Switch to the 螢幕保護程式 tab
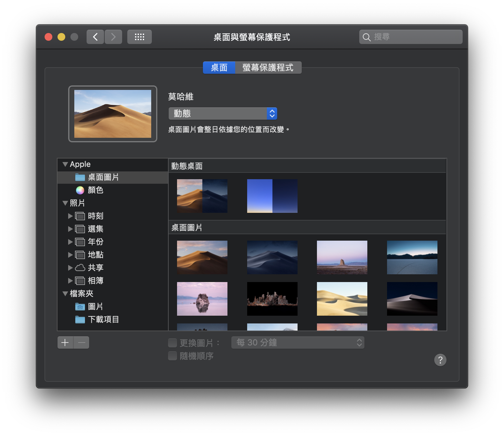Image resolution: width=504 pixels, height=436 pixels. 268,68
